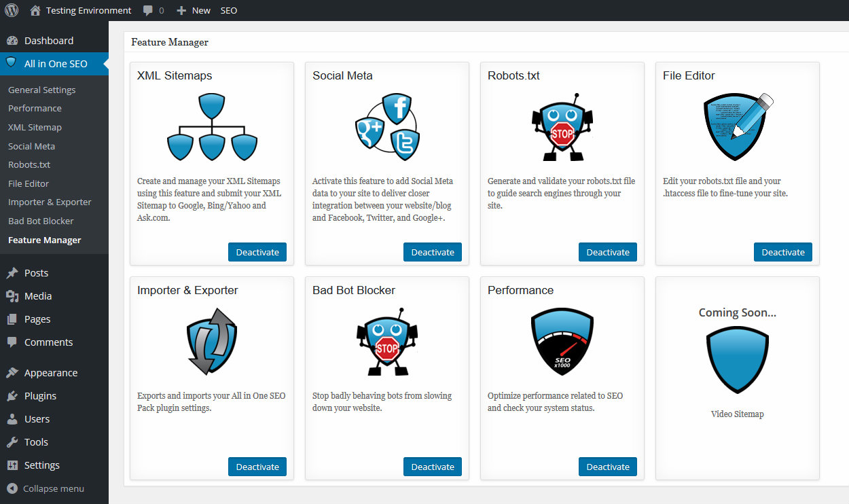Screen dimensions: 849x504
Task: Open the Settings menu label
Action: [42, 465]
